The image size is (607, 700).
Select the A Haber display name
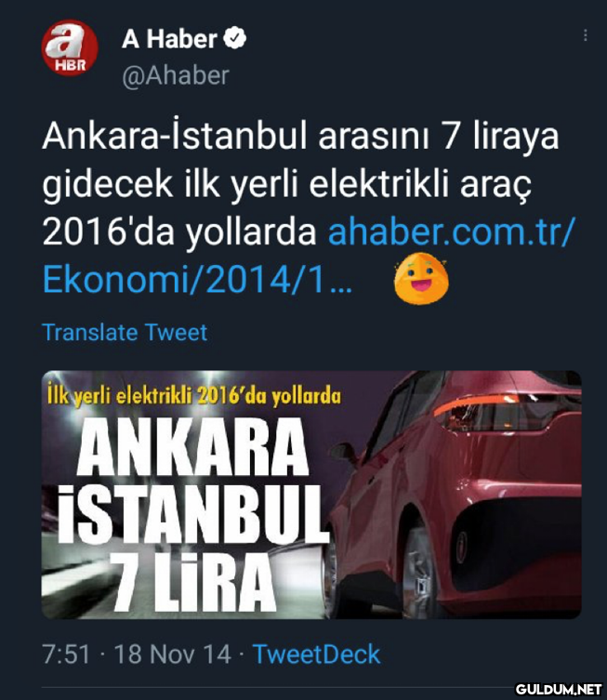pos(169,39)
